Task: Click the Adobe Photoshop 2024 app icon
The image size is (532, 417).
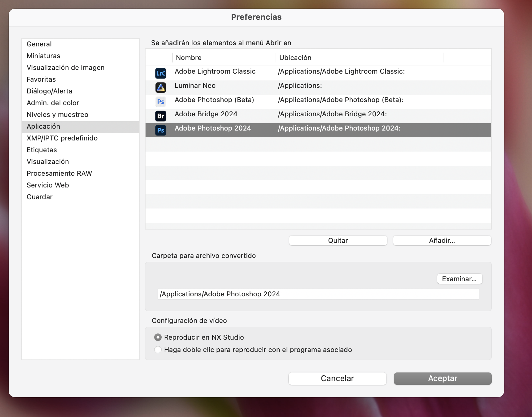Action: coord(161,130)
